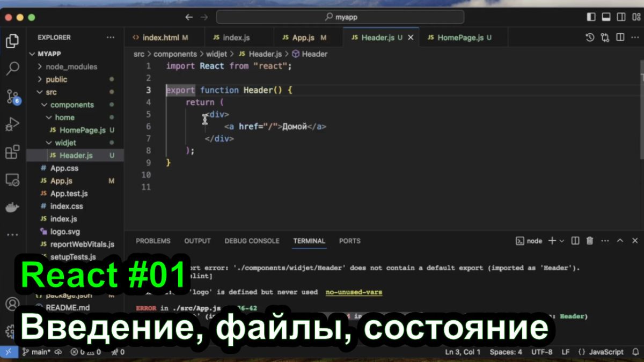Go forward using the right navigation arrow
The width and height of the screenshot is (644, 362).
pos(204,17)
